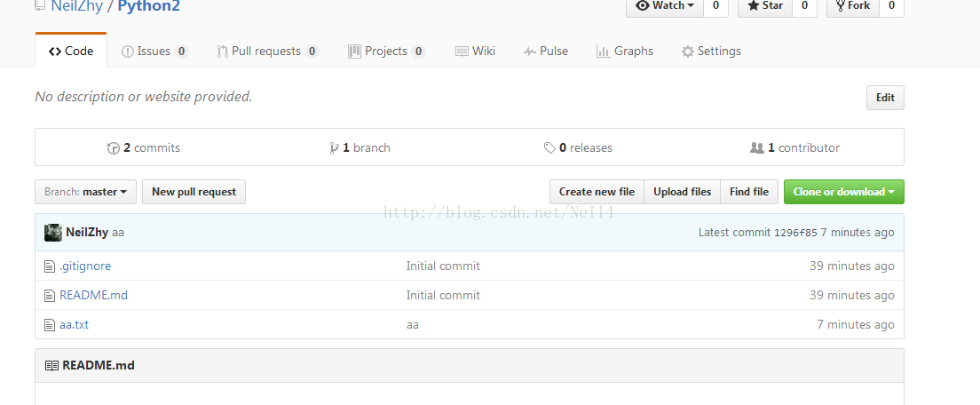The width and height of the screenshot is (980, 405).
Task: Click New pull request button
Action: (x=194, y=192)
